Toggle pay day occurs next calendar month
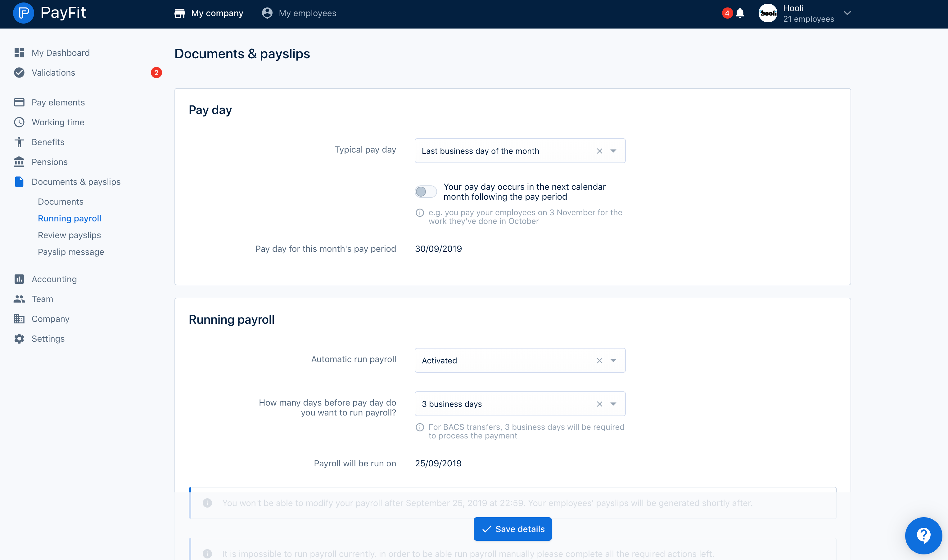Screen dimensions: 948x560 click(x=426, y=192)
